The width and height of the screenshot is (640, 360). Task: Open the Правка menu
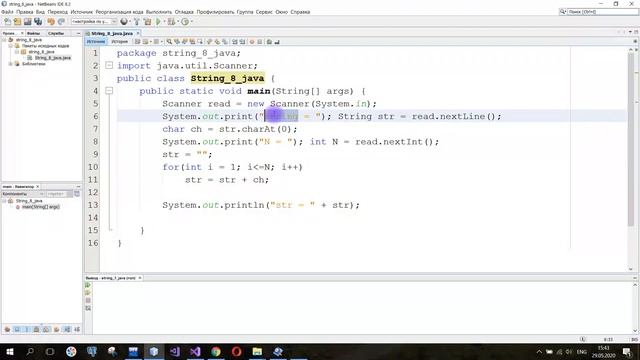click(24, 12)
